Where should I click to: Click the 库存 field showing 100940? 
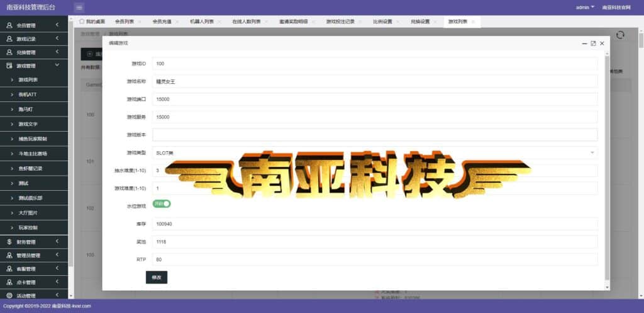pos(375,224)
